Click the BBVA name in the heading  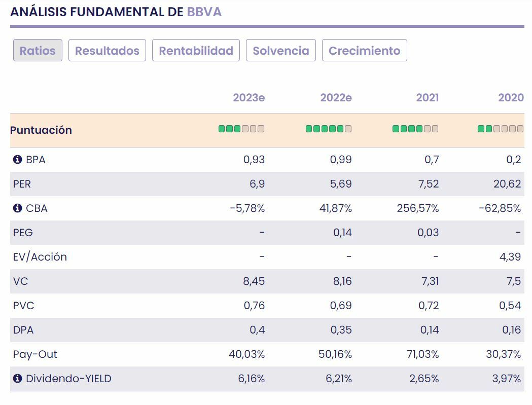coord(204,12)
